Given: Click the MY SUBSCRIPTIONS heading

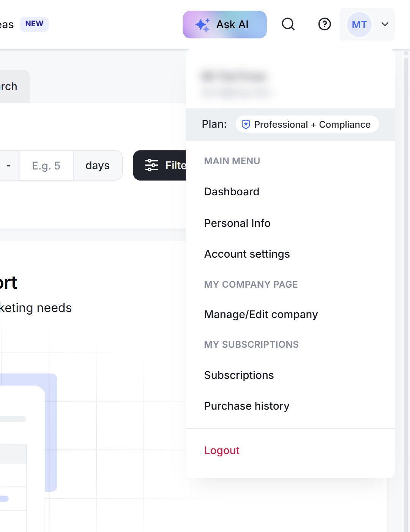Looking at the screenshot, I should click(x=251, y=344).
